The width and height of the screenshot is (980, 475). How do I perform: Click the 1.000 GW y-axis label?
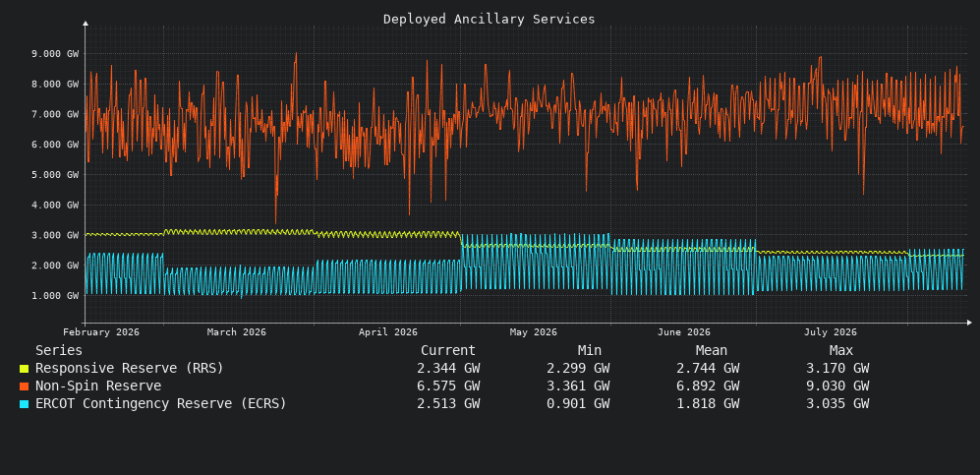(55, 296)
